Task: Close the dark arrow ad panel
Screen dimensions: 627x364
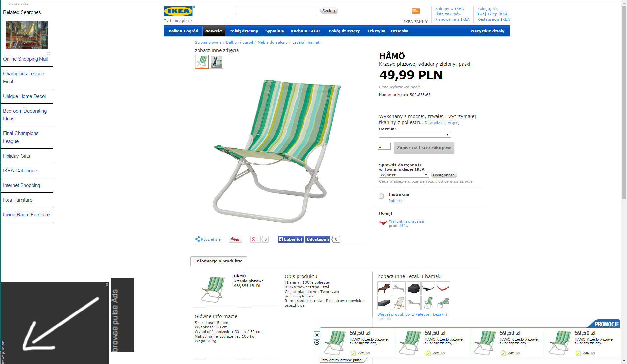Action: (x=107, y=285)
